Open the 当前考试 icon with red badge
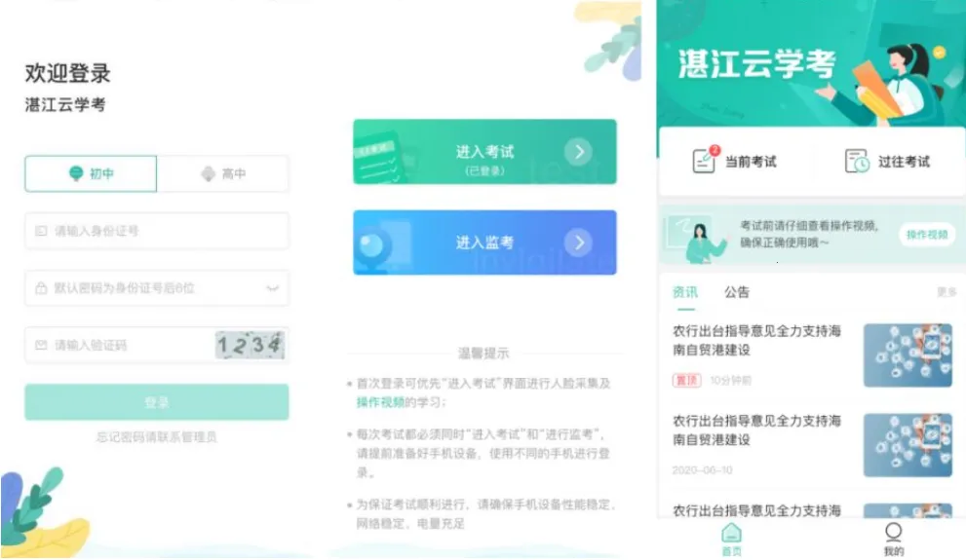Viewport: 966px width, 560px height. (705, 160)
